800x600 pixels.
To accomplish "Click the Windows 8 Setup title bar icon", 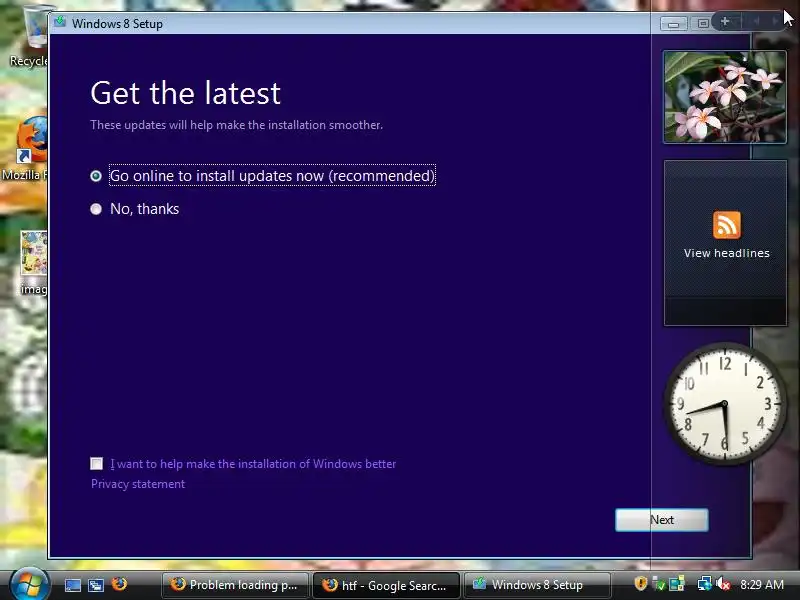I will (x=60, y=22).
